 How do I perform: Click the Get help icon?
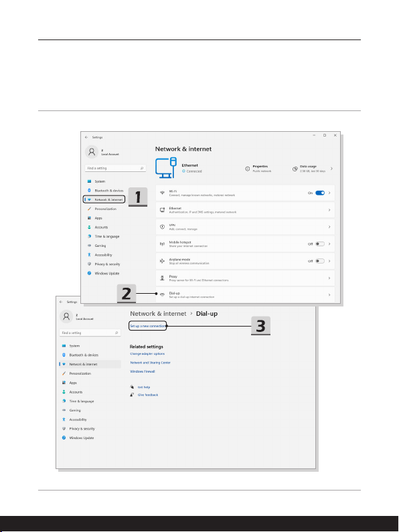[132, 387]
